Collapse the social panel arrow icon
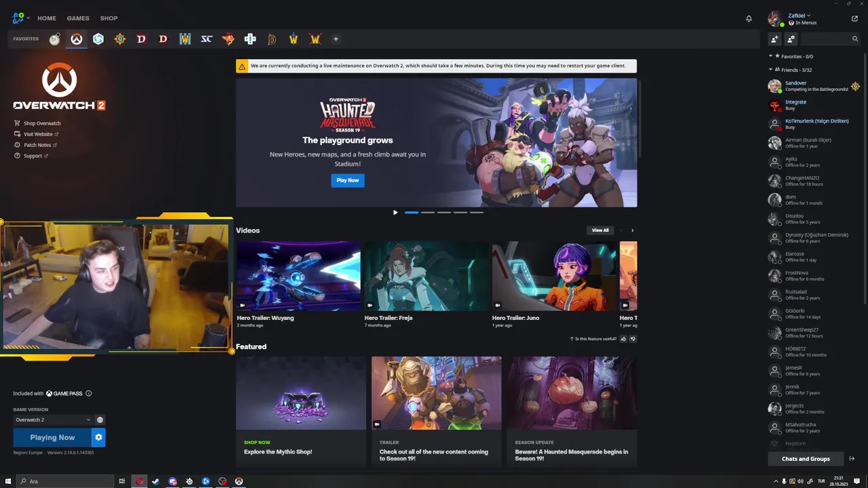The image size is (868, 488). tap(852, 459)
